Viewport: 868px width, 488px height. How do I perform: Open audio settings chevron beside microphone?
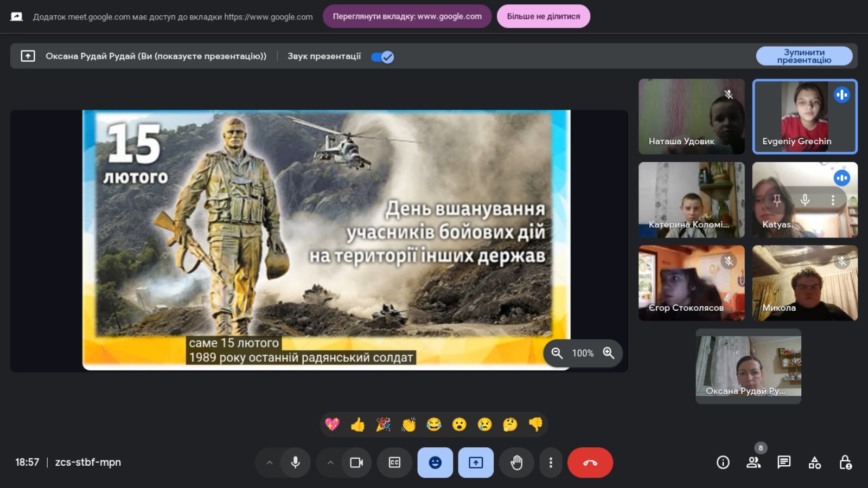point(269,463)
